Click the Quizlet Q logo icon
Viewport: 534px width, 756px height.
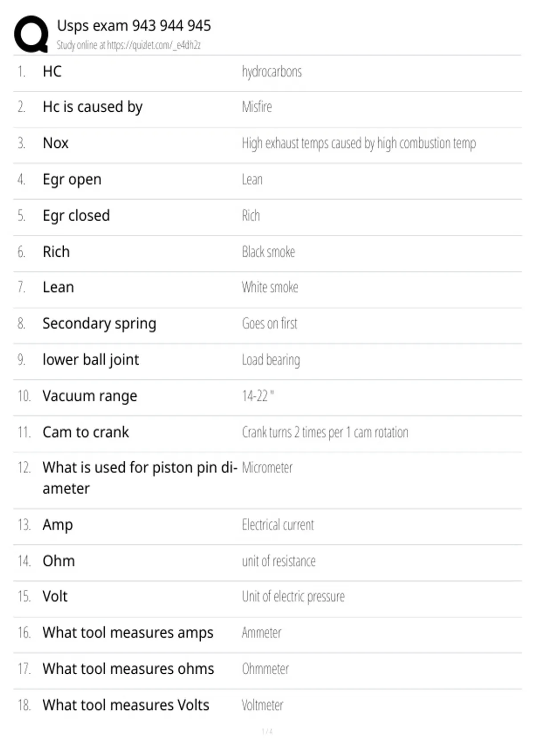tap(31, 34)
